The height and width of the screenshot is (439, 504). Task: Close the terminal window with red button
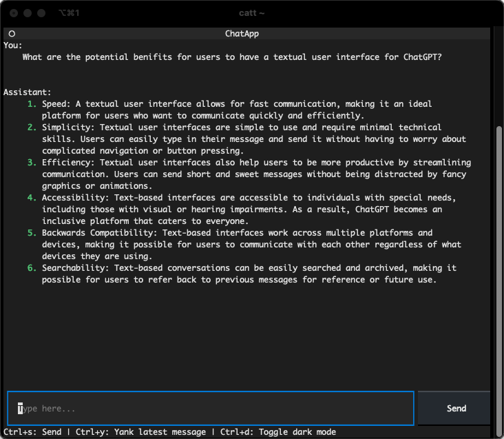pos(14,13)
